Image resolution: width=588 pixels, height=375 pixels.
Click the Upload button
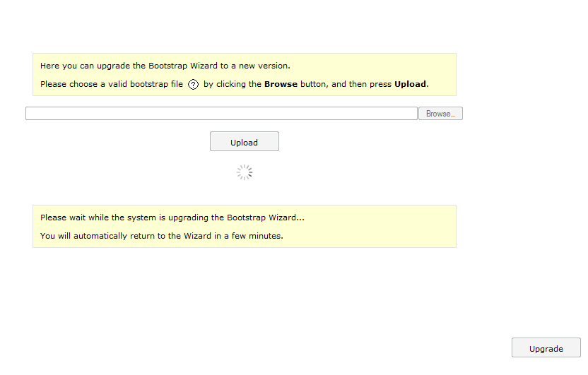coord(245,142)
